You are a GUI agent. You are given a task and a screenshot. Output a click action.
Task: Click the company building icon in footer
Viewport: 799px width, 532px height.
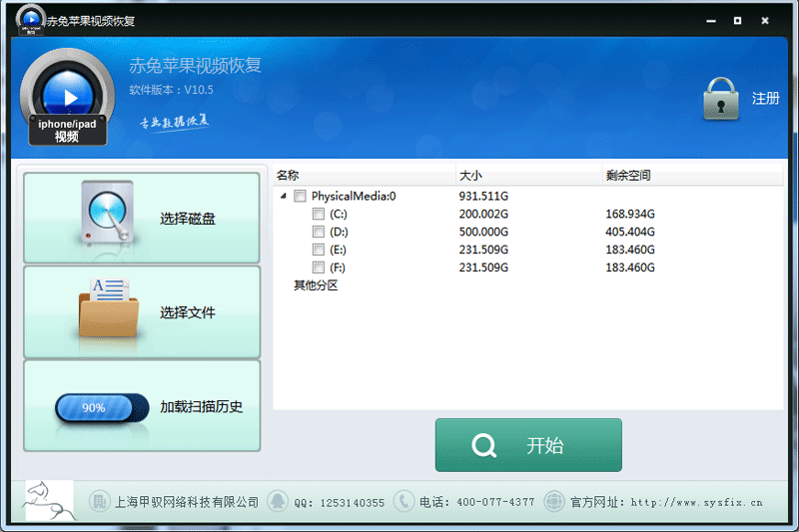coord(99,502)
